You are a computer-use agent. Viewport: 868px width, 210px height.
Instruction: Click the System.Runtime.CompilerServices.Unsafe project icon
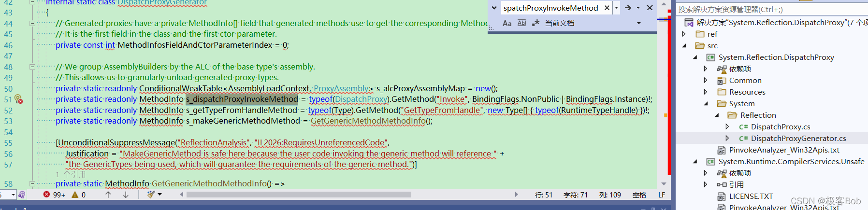710,161
